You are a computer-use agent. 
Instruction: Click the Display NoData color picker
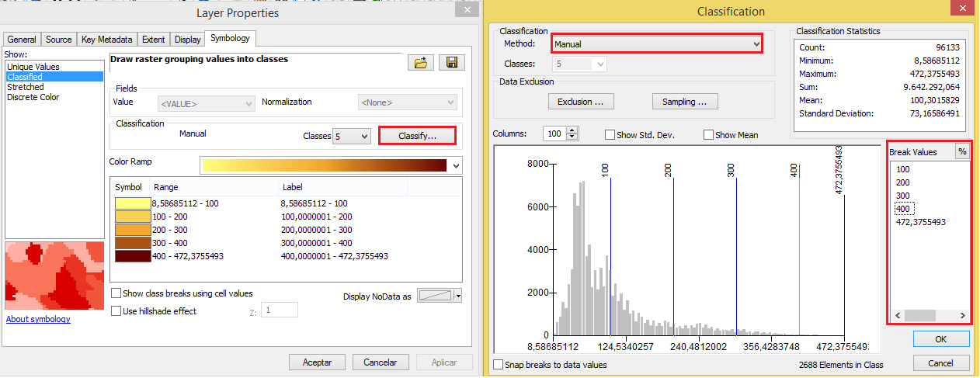(x=440, y=296)
